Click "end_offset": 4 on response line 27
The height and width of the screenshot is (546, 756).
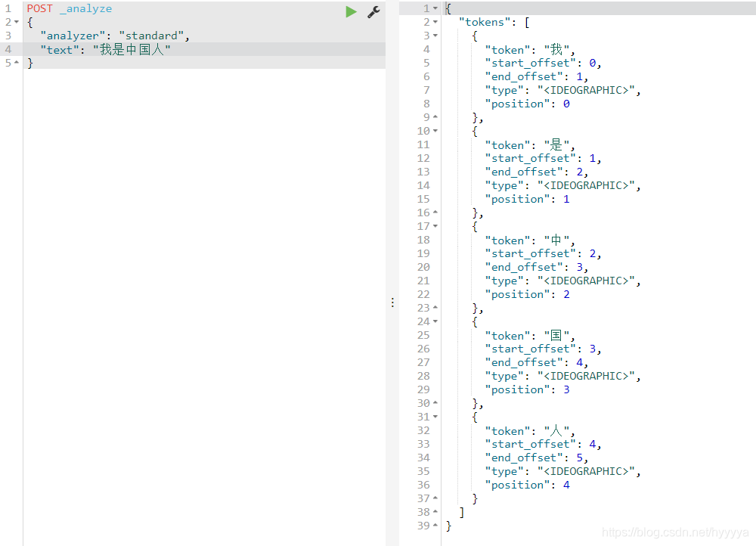coord(536,362)
